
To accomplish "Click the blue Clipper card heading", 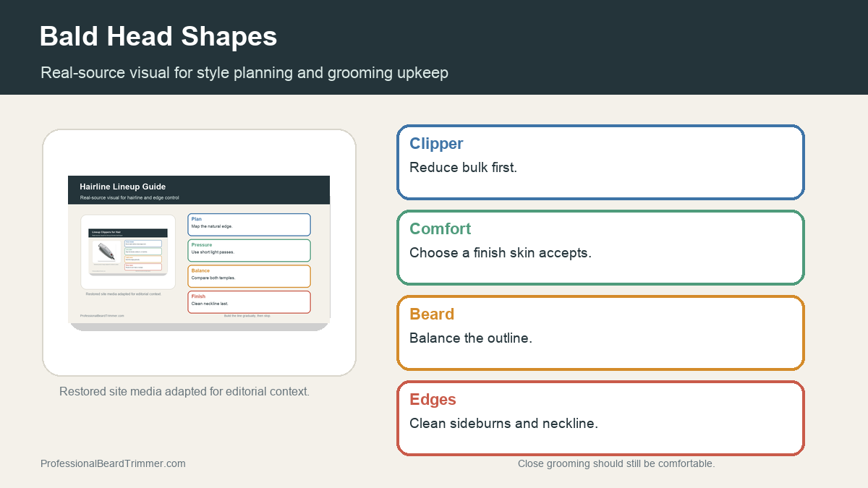I will [436, 143].
